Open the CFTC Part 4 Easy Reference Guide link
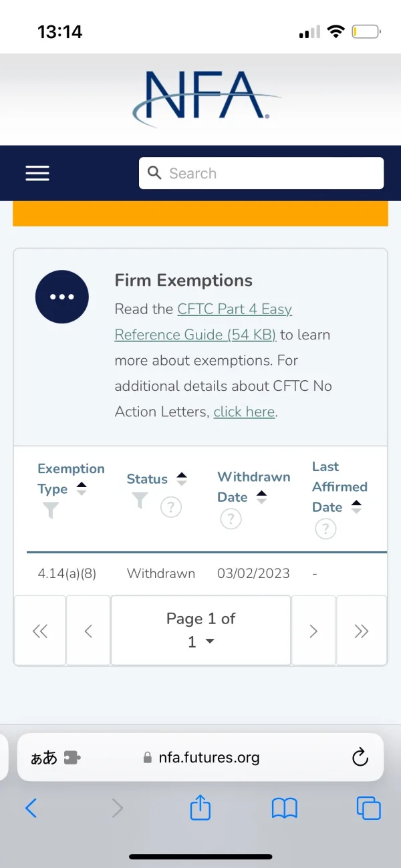The height and width of the screenshot is (868, 401). [204, 322]
